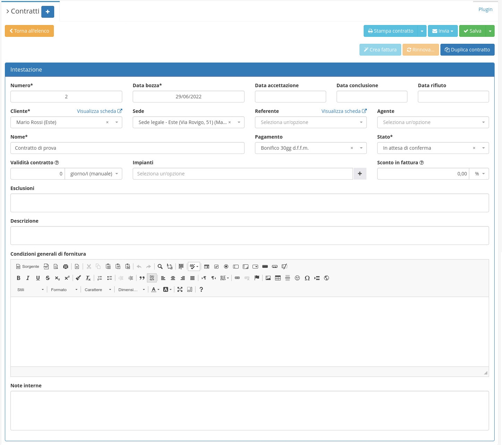The width and height of the screenshot is (504, 445).
Task: Open the Invia menu
Action: (443, 31)
